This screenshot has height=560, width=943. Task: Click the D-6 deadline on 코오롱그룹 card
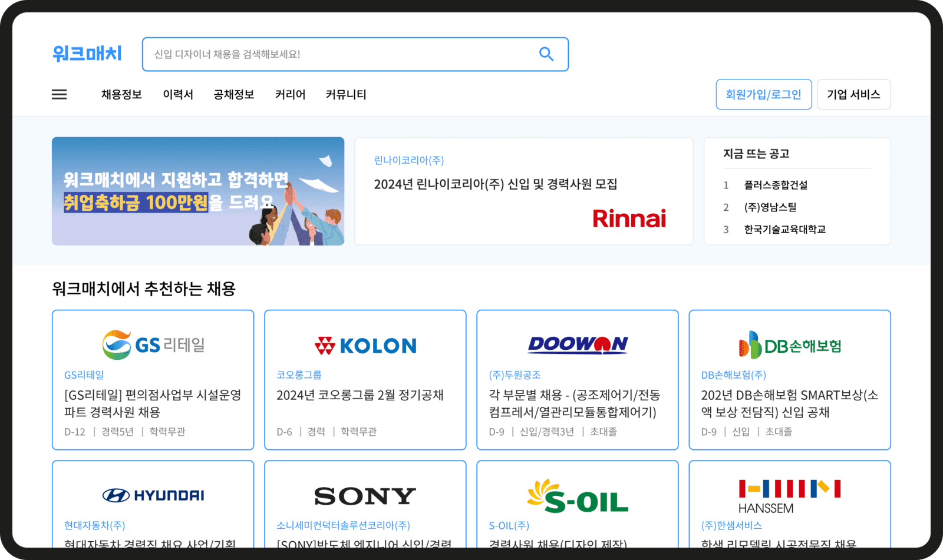click(284, 432)
